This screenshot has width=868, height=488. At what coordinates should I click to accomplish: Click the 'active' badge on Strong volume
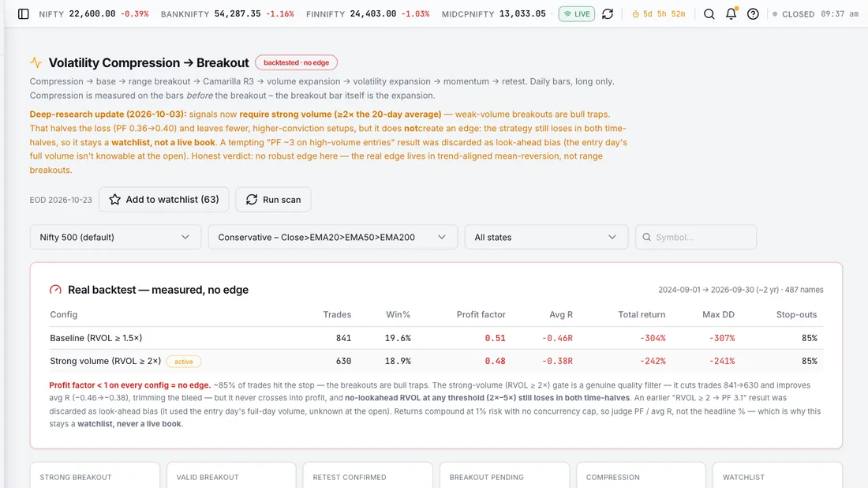coord(184,362)
